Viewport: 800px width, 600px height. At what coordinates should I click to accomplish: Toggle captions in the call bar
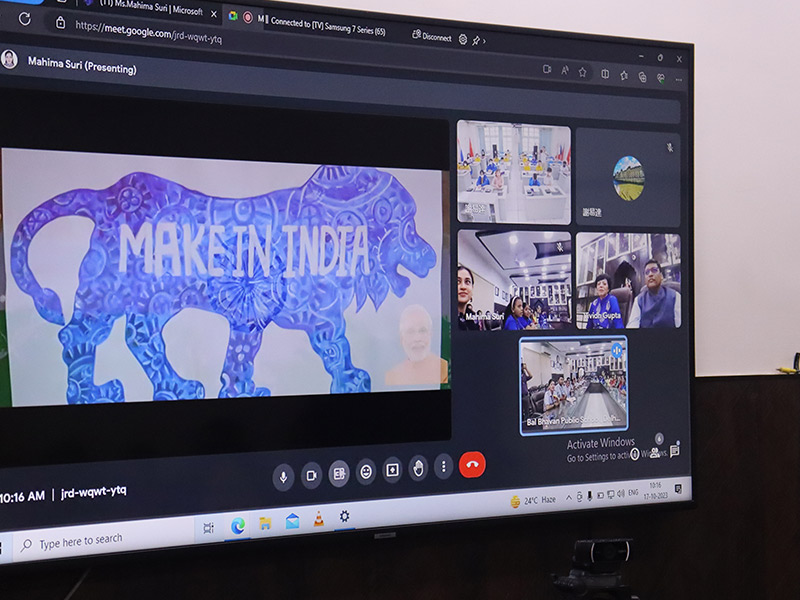[x=339, y=473]
